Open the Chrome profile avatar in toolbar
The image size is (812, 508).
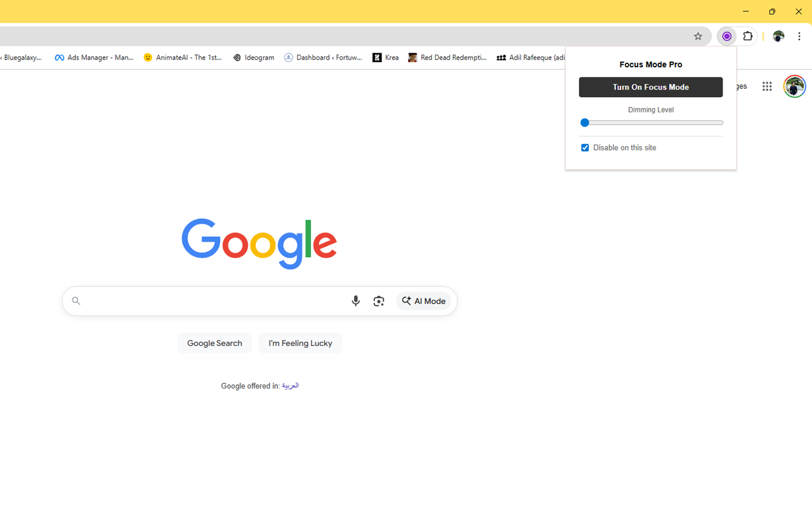click(x=778, y=36)
